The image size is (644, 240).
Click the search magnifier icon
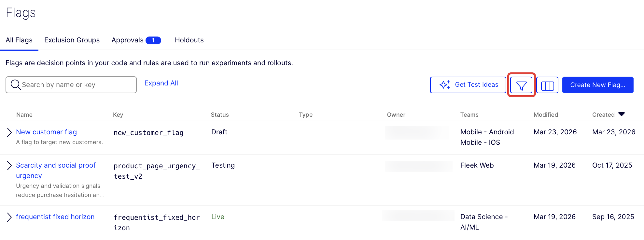pos(15,85)
